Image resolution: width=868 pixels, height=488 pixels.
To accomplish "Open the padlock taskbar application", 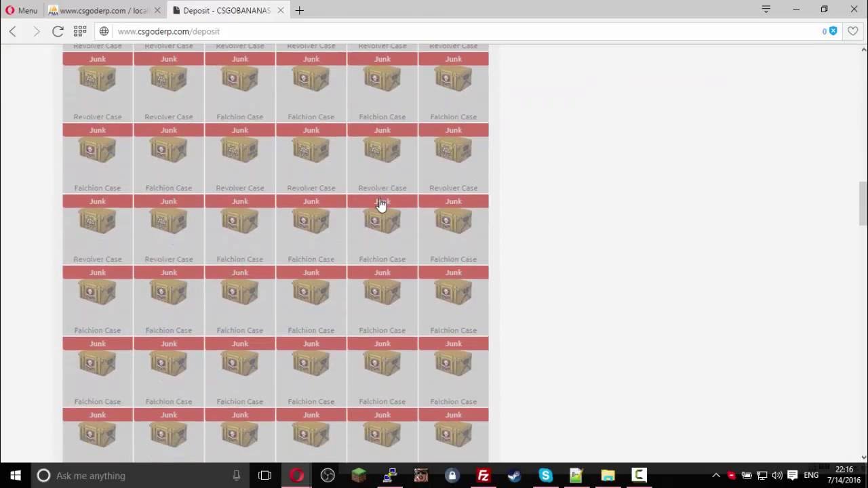I will (452, 475).
